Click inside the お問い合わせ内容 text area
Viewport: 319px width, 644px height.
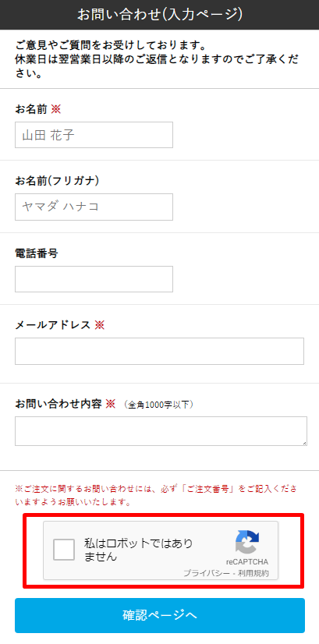pyautogui.click(x=161, y=431)
